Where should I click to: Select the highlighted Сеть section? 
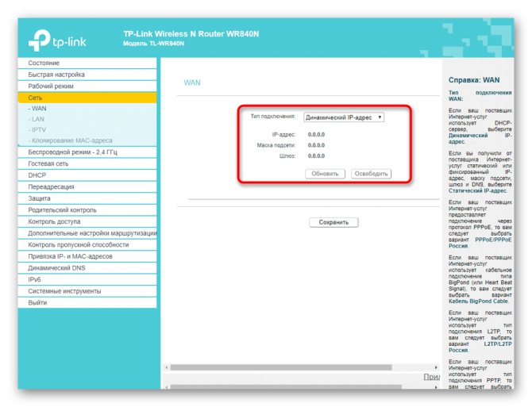pos(87,98)
